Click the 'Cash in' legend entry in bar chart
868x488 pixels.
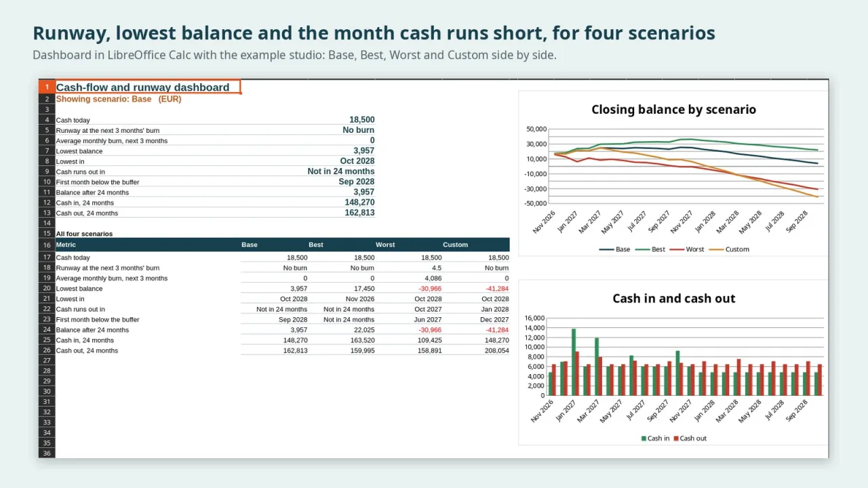655,439
